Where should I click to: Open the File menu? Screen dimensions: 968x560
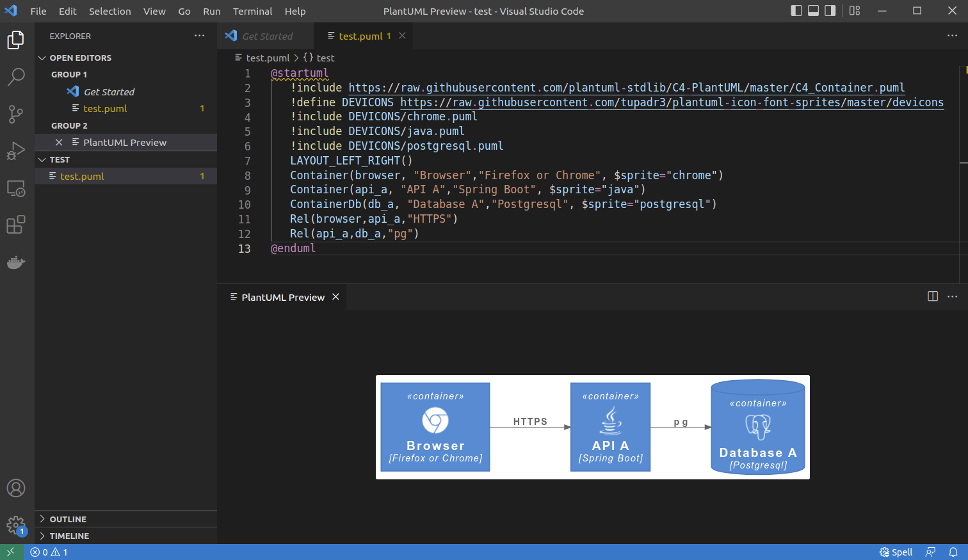[38, 11]
